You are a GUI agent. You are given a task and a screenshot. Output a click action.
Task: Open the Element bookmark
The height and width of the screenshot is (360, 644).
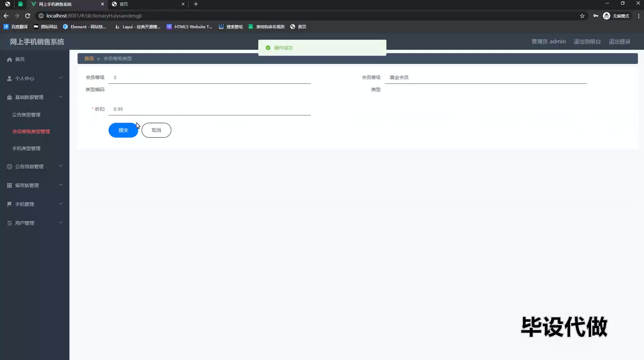[85, 27]
